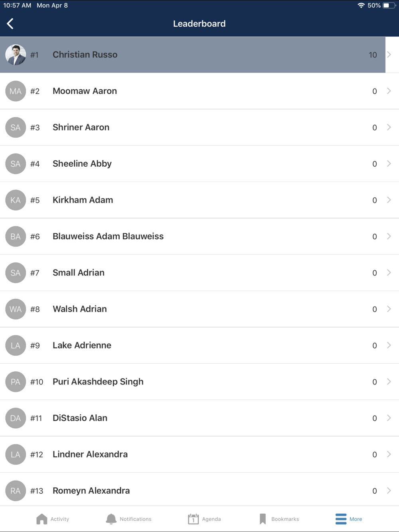Expand Christian Russo's entry chevron

[389, 55]
